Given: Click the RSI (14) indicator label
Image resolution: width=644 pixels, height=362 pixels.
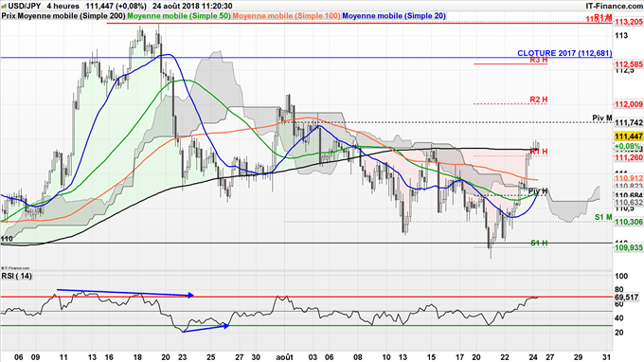Looking at the screenshot, I should 17,276.
